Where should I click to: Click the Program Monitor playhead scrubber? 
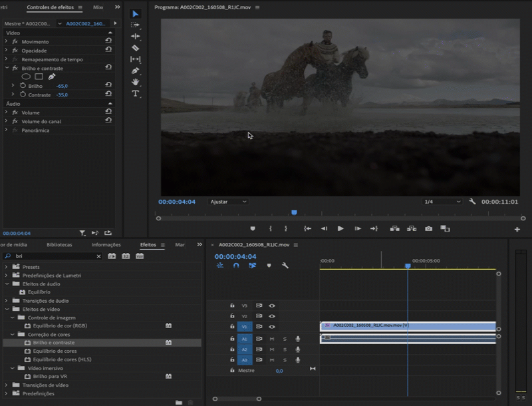294,213
